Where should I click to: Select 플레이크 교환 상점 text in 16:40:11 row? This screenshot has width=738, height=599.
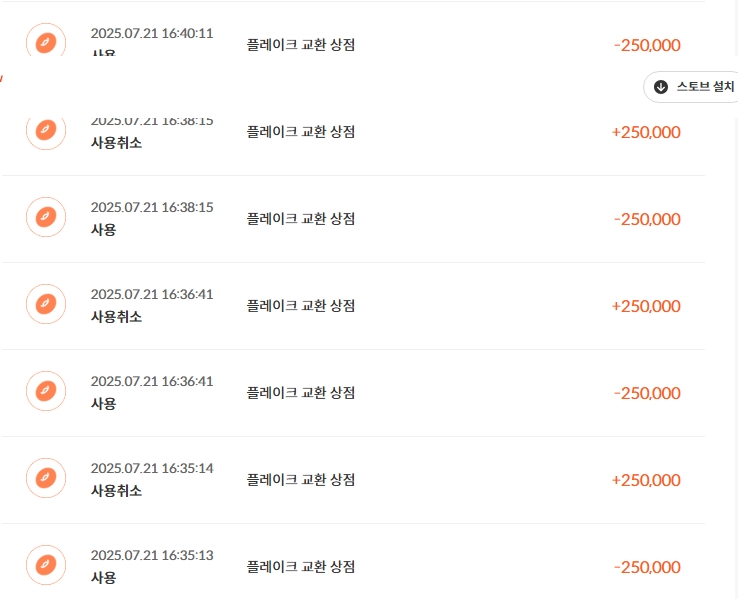click(301, 45)
